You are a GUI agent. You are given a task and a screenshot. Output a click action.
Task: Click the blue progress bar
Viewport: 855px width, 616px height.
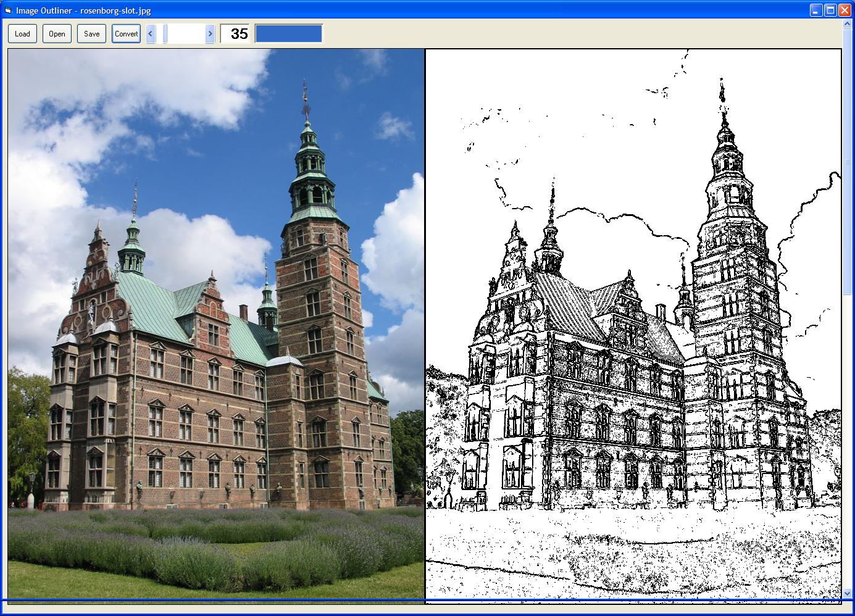pyautogui.click(x=288, y=34)
